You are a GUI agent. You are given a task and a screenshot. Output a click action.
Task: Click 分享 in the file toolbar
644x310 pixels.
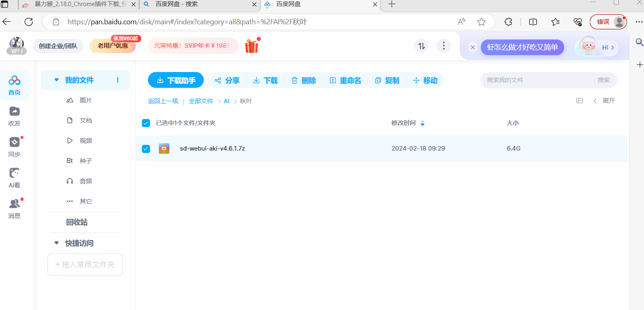(227, 81)
